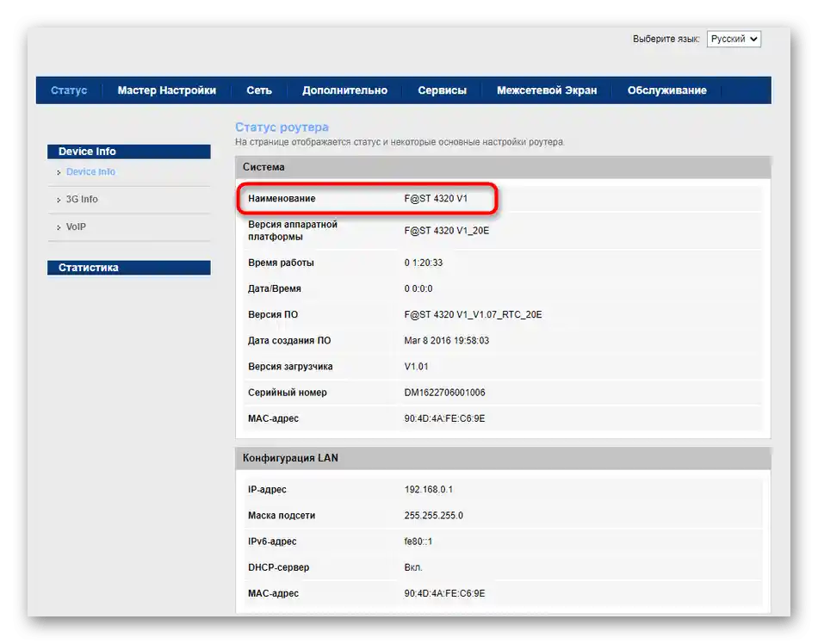Select build date Mar 8 2016 19:58:03
Viewport: 818px width, 644px height.
pyautogui.click(x=447, y=341)
